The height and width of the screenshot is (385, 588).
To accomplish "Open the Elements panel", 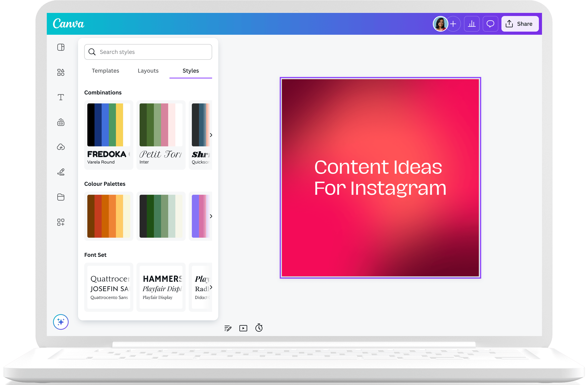I will point(60,72).
